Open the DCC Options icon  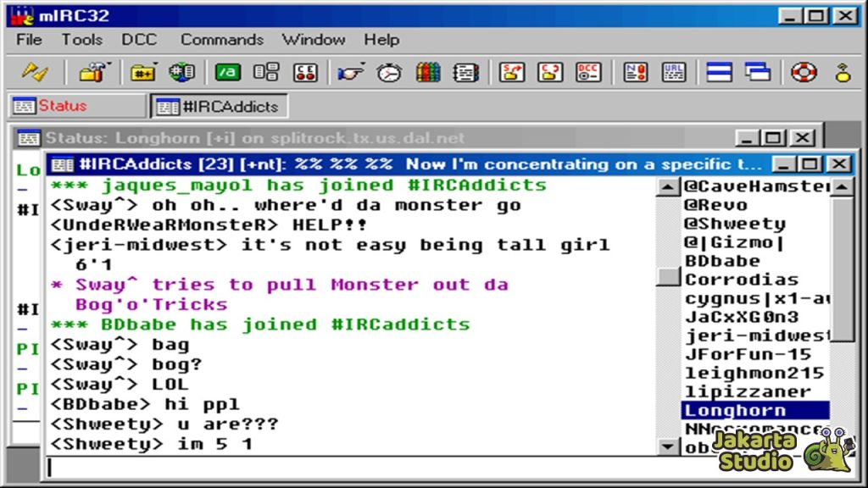(588, 72)
